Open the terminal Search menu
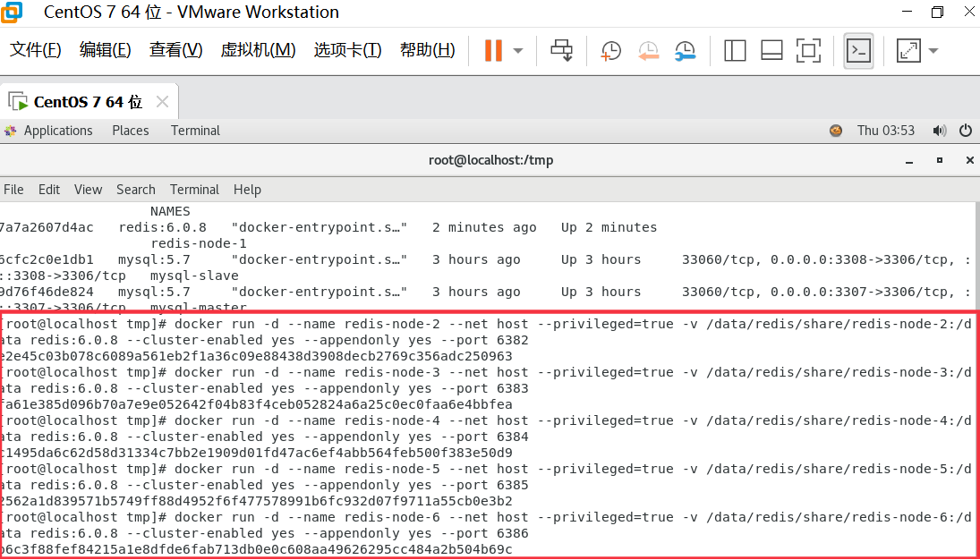Screen dimensions: 980x560 pyautogui.click(x=136, y=189)
